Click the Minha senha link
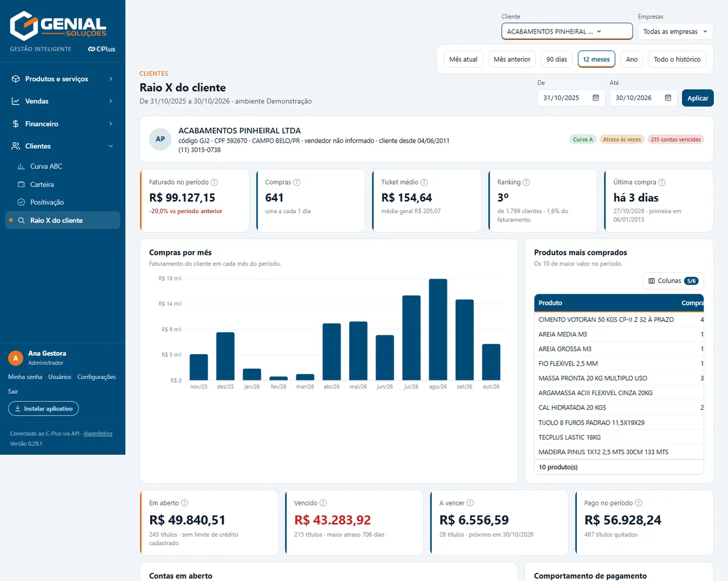This screenshot has width=728, height=581. [x=25, y=377]
